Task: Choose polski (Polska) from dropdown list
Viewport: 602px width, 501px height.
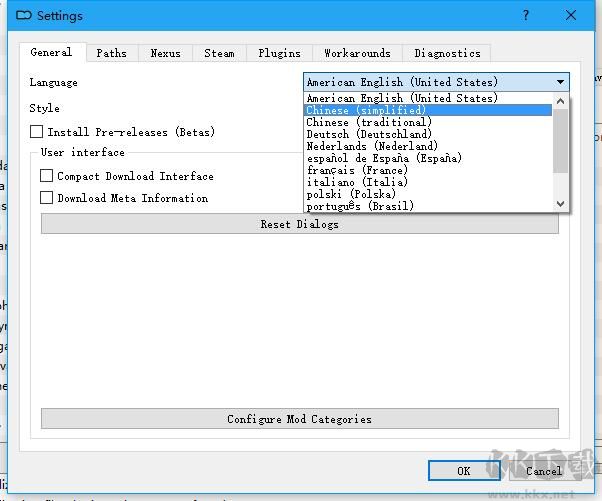Action: (x=351, y=194)
